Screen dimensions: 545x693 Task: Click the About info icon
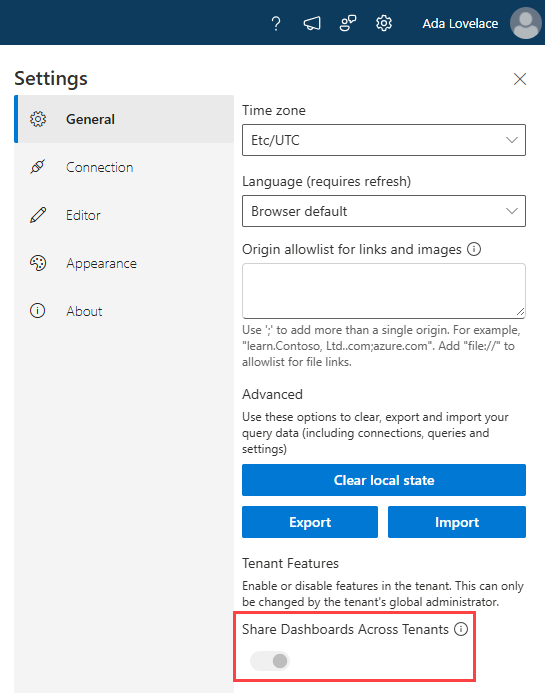38,311
